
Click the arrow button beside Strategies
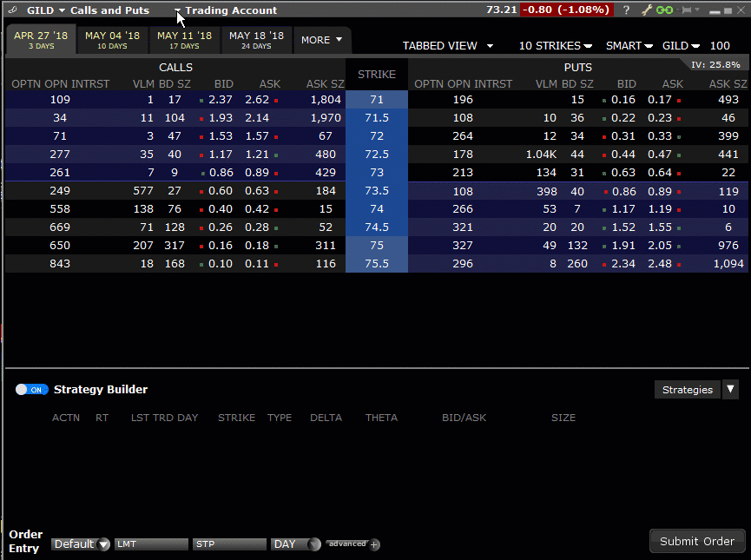coord(731,390)
